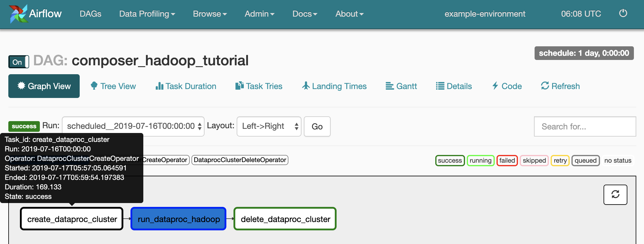Open the Details tab link
This screenshot has height=244, width=644.
(454, 86)
